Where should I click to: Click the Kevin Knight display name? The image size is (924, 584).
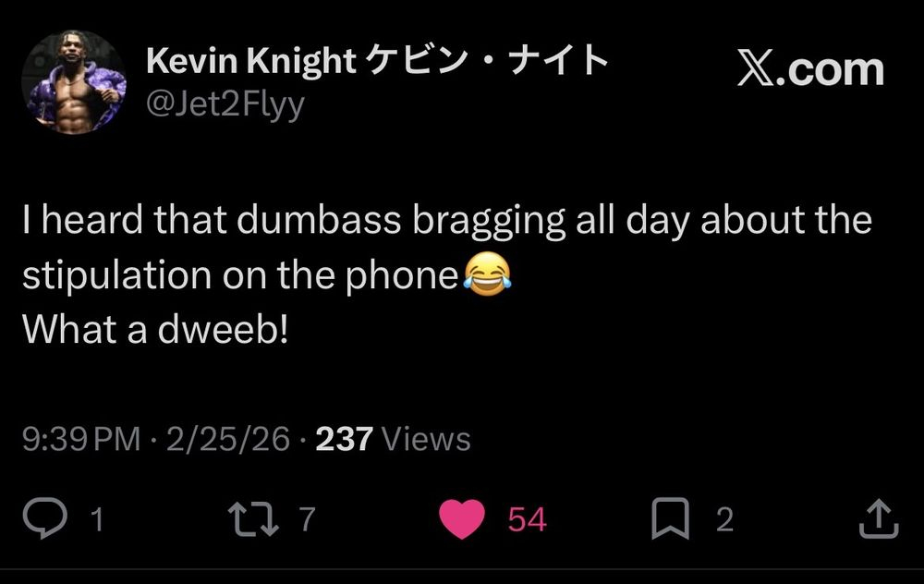[x=250, y=61]
